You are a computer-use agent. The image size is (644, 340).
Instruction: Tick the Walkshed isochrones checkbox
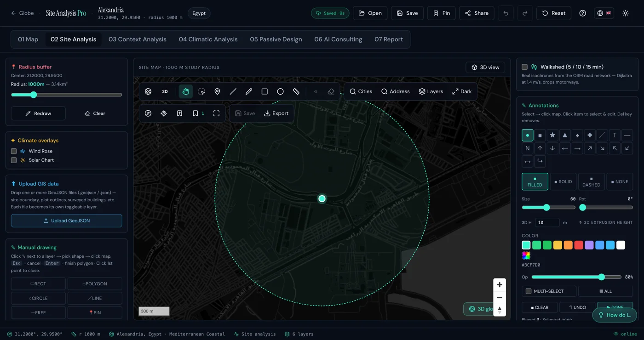[524, 67]
